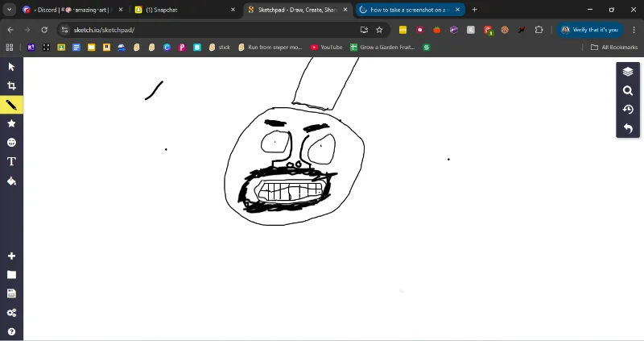Open the YouTube bookmark
This screenshot has width=644, height=341.
(327, 48)
